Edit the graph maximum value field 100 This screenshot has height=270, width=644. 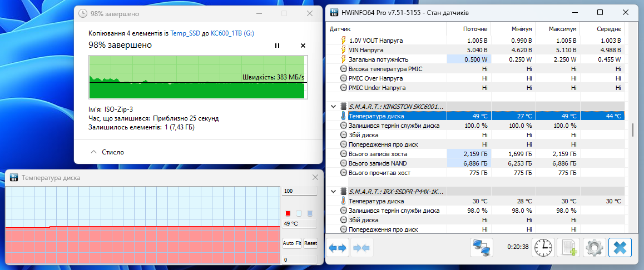299,191
